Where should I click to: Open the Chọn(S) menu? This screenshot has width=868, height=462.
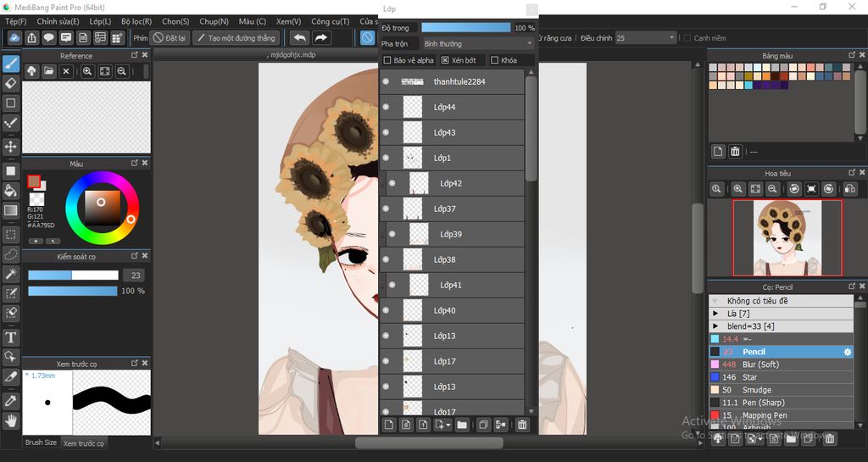point(175,21)
